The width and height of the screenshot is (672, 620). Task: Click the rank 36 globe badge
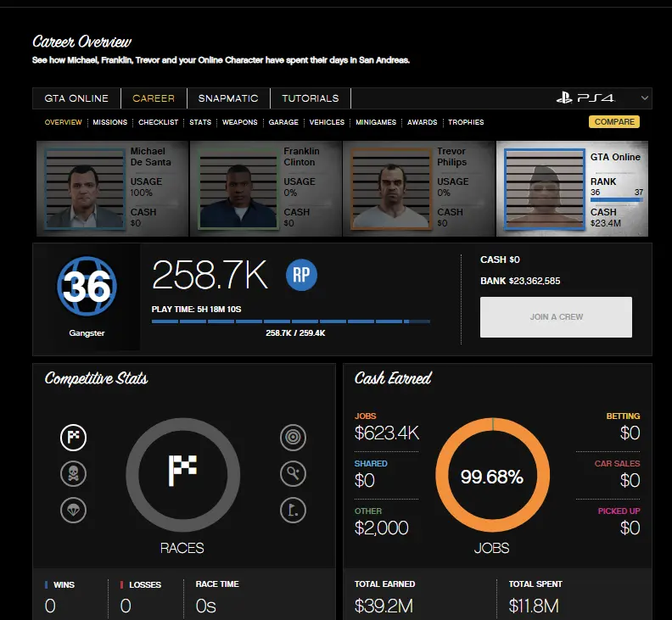pyautogui.click(x=87, y=287)
